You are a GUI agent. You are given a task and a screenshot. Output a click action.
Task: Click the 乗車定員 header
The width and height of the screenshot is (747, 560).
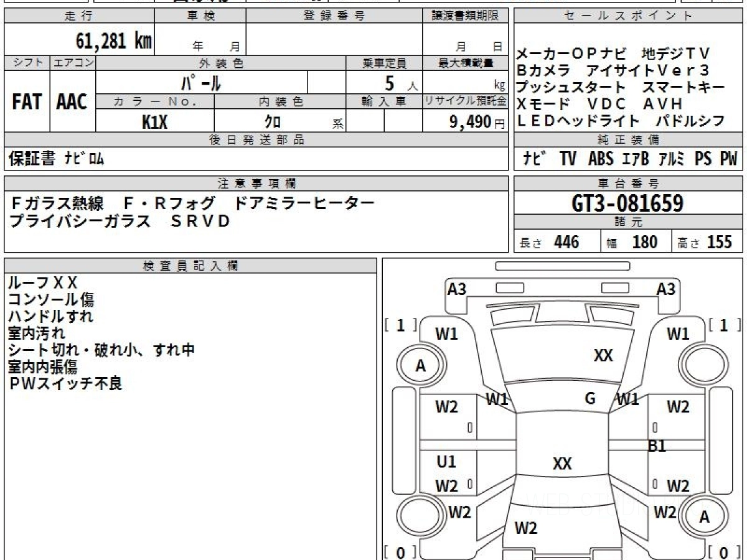point(384,63)
